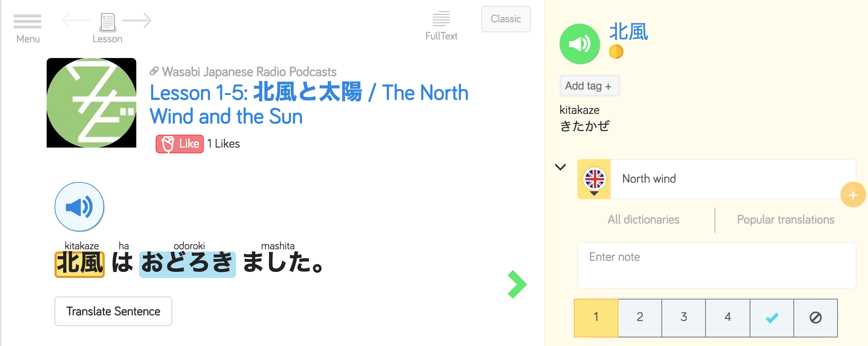Viewport: 868px width, 346px height.
Task: Click the Translate Sentence button
Action: (113, 311)
